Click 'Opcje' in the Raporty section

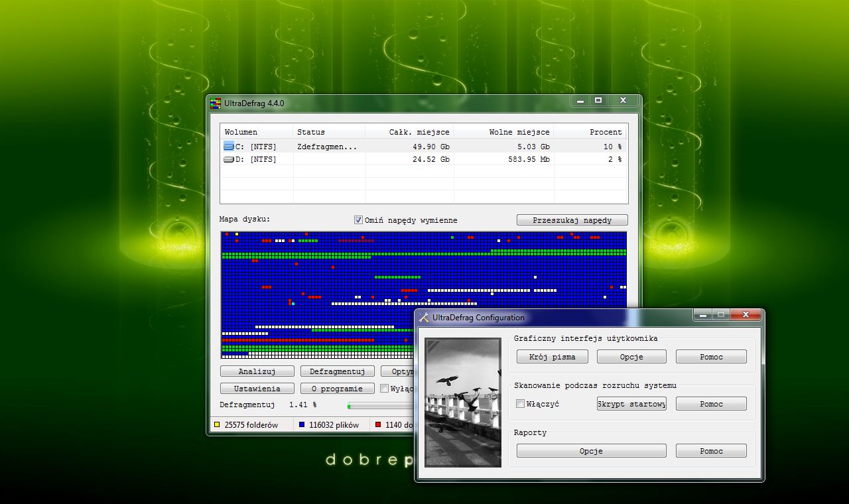[592, 451]
